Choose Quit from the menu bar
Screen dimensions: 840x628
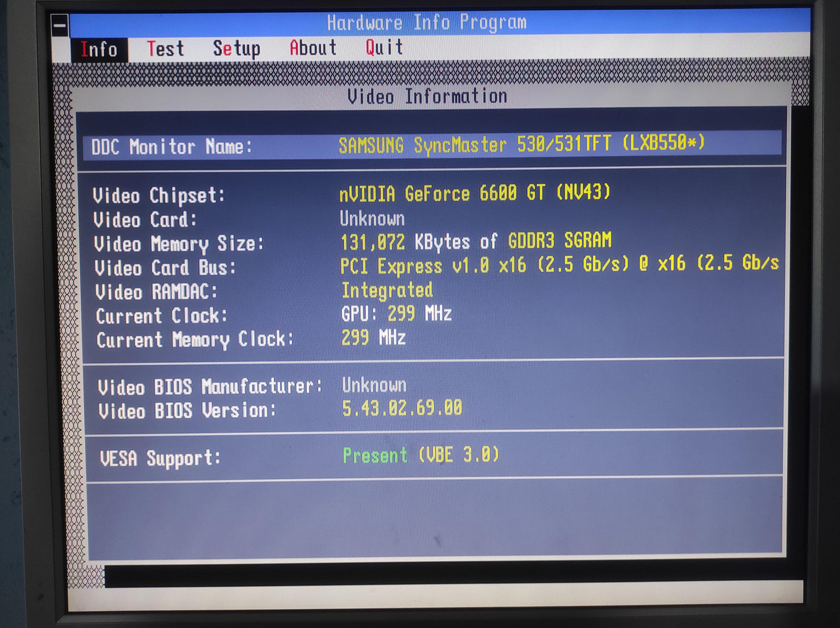(384, 47)
